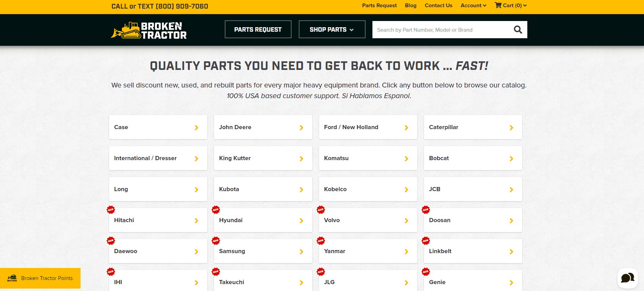Click the rewards tractor icon

click(x=12, y=278)
